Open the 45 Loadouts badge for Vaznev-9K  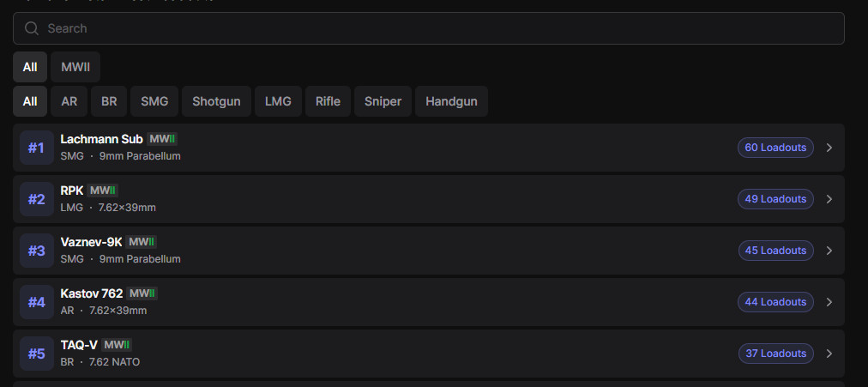tap(775, 251)
